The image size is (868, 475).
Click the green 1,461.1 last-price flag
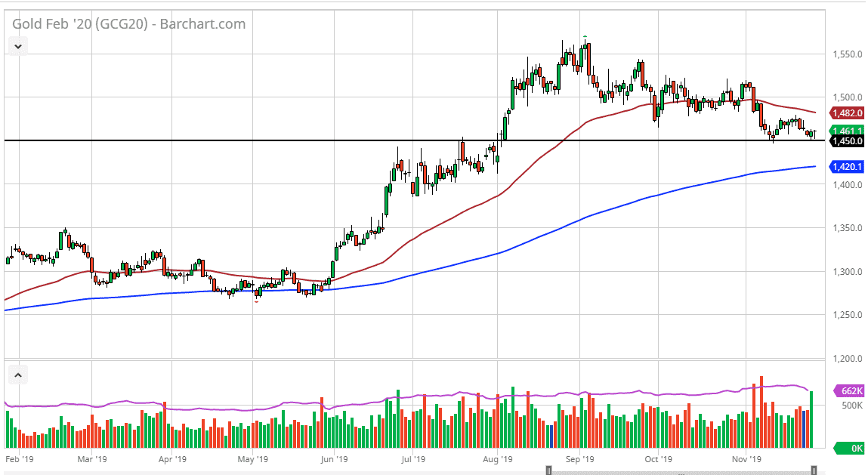click(x=848, y=130)
